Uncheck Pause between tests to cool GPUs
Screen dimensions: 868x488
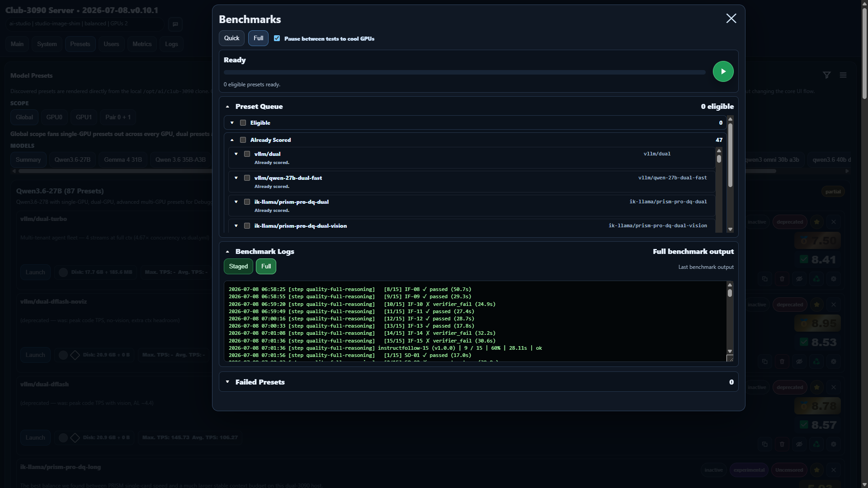277,38
